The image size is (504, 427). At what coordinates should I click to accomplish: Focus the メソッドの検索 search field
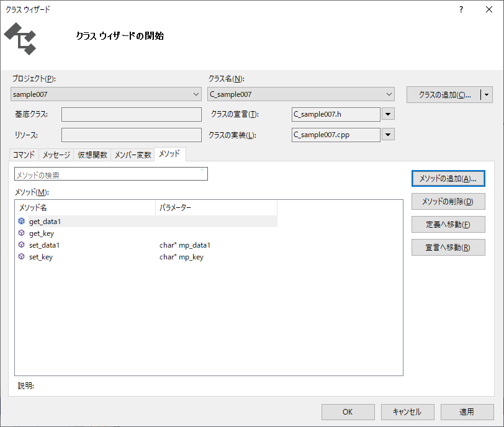(x=110, y=175)
